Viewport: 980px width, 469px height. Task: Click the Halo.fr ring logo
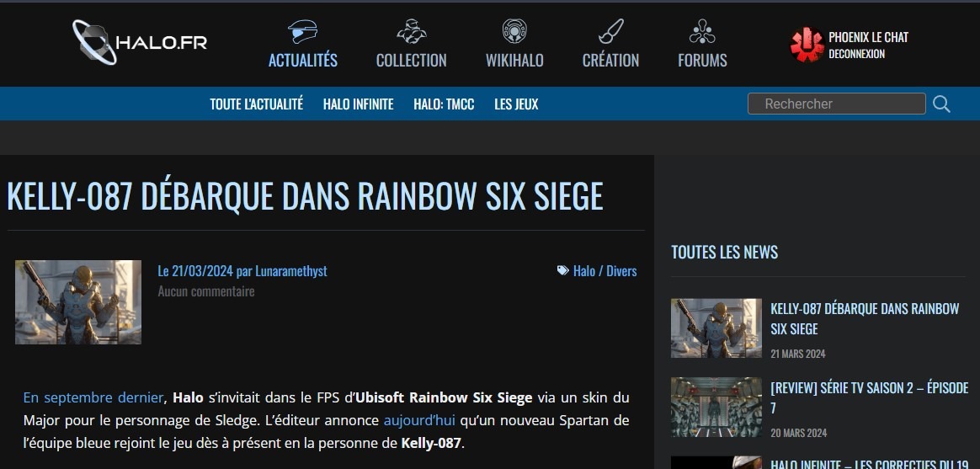[x=94, y=42]
